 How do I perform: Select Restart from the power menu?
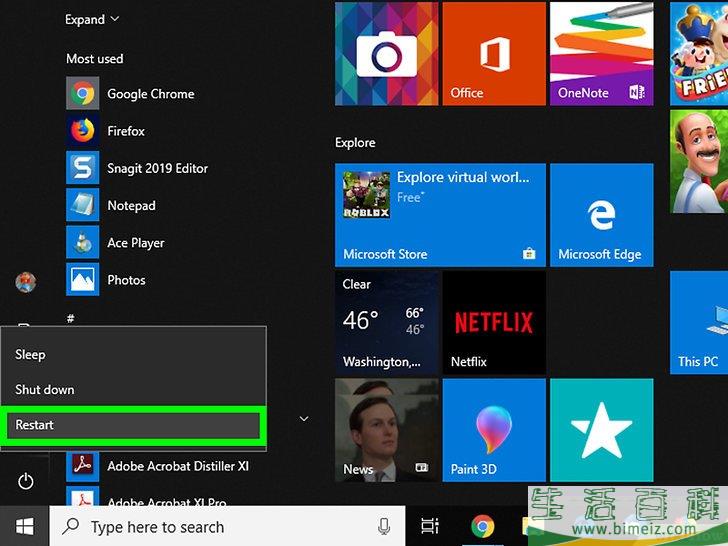[x=133, y=425]
